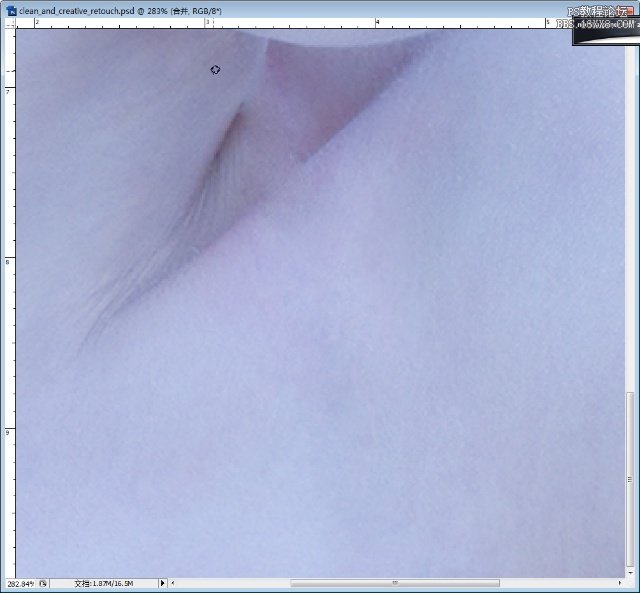Viewport: 640px width, 593px height.
Task: Click the horizontal scrollbar thumb
Action: tap(394, 583)
